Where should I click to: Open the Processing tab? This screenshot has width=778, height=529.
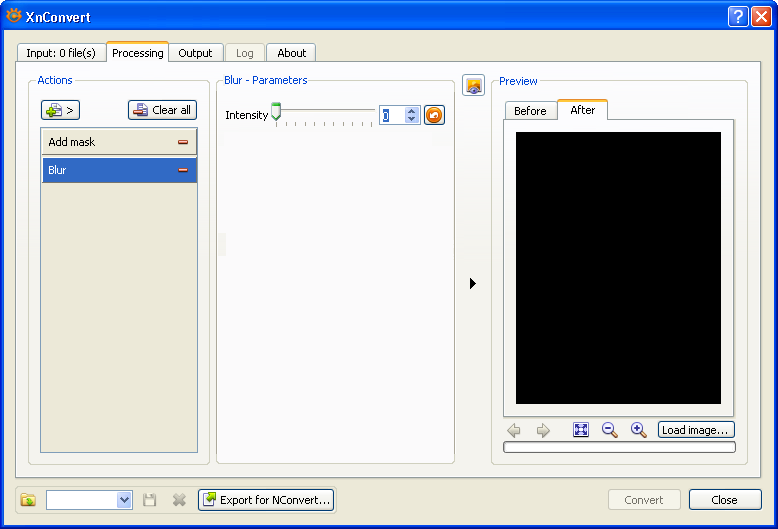tap(137, 53)
